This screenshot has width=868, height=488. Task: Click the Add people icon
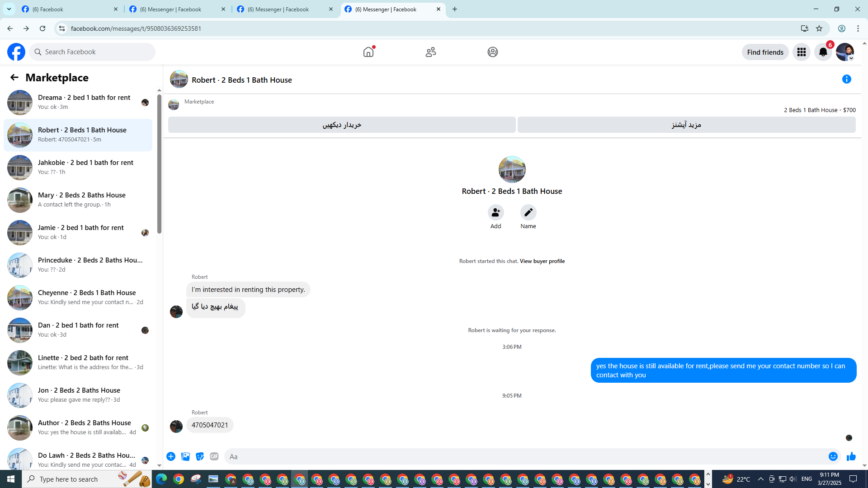(496, 212)
